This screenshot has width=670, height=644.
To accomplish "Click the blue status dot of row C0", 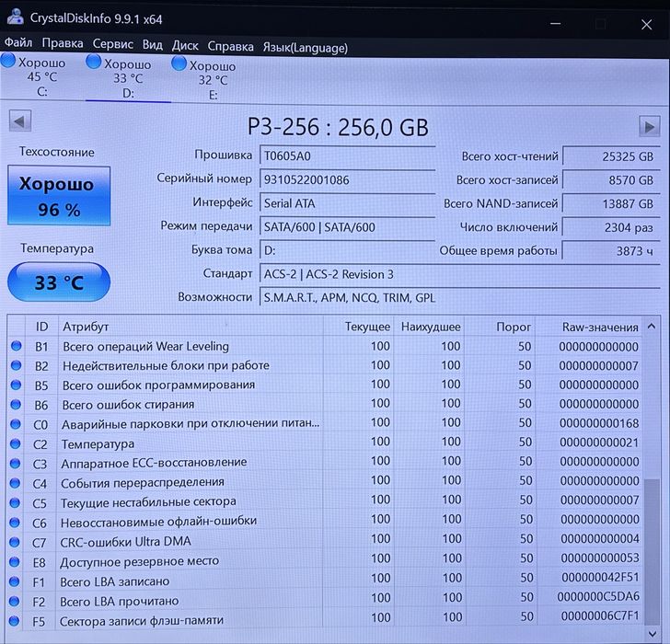I will coord(16,423).
